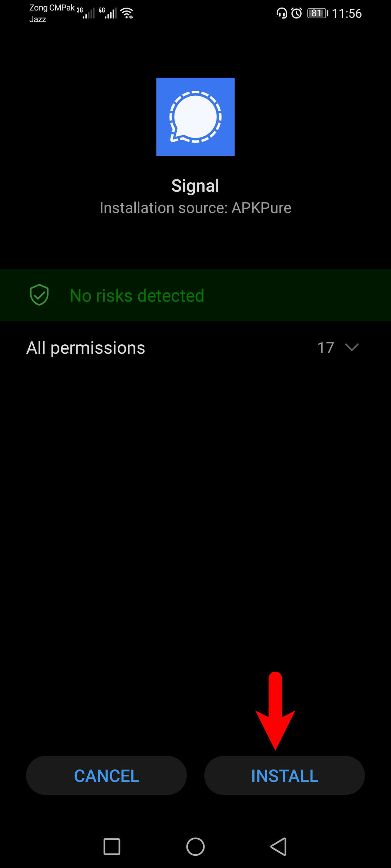Go back with the triangle navigation button
This screenshot has width=391, height=868.
[x=279, y=847]
